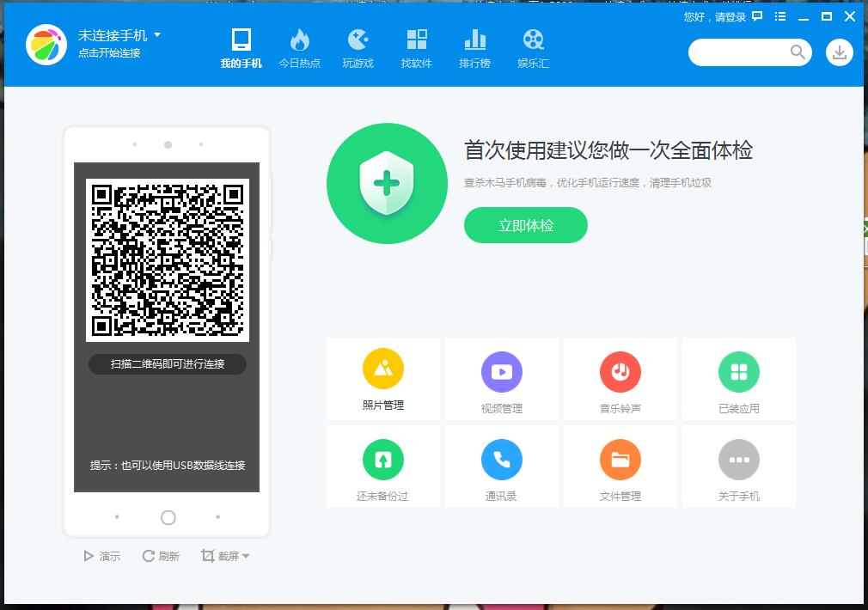
Task: Click the green shield health-check icon
Action: click(387, 183)
